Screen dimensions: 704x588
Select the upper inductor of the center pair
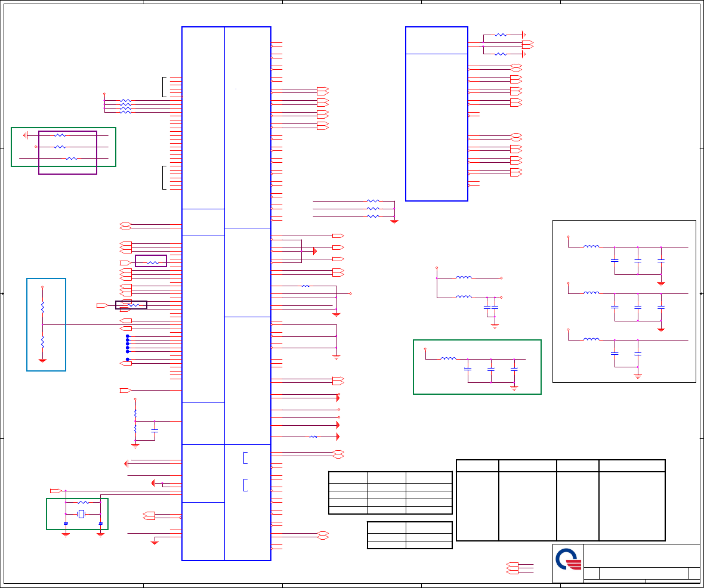(x=464, y=277)
